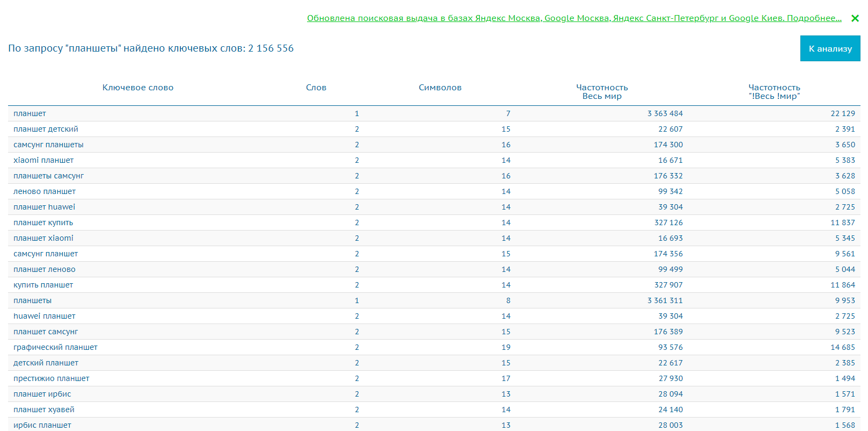Click the 'К анализу' button
868x431 pixels.
tap(830, 48)
